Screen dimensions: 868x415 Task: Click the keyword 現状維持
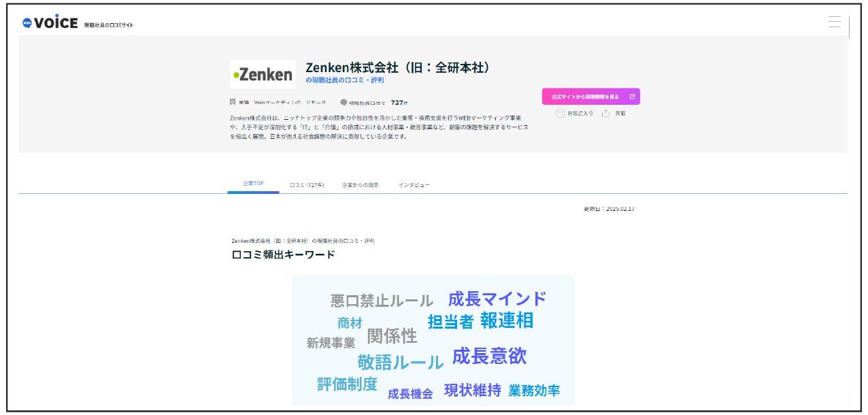(x=473, y=391)
